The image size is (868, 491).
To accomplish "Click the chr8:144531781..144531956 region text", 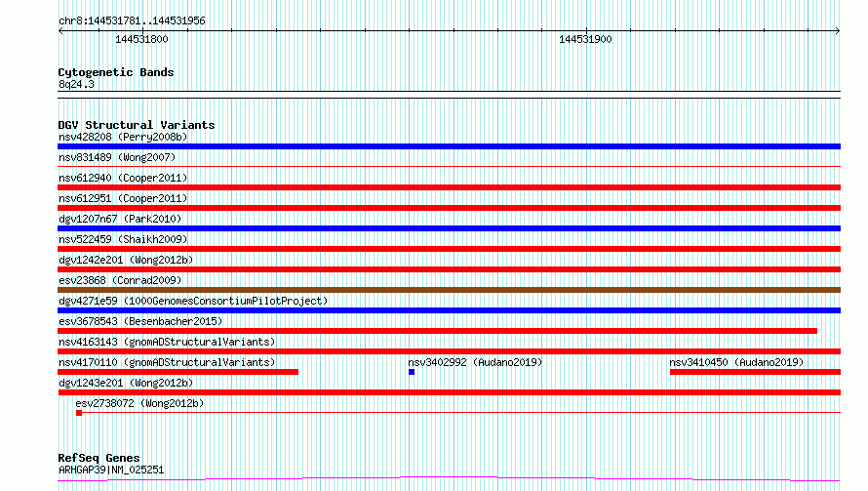I will 132,21.
